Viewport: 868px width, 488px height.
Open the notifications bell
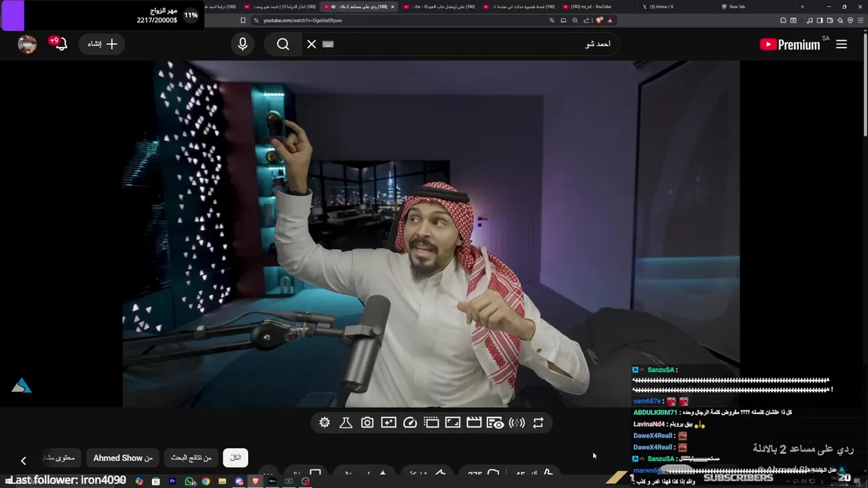point(60,44)
